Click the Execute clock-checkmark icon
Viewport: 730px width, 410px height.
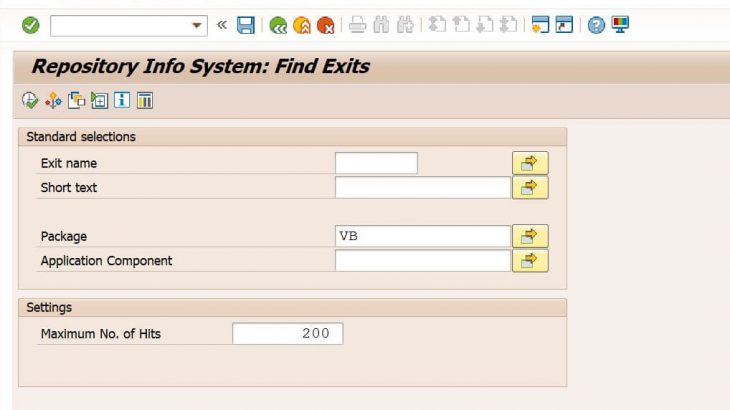[30, 101]
